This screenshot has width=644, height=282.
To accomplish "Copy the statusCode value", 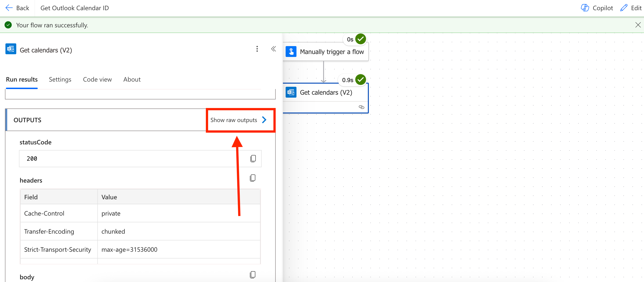I will click(x=253, y=158).
